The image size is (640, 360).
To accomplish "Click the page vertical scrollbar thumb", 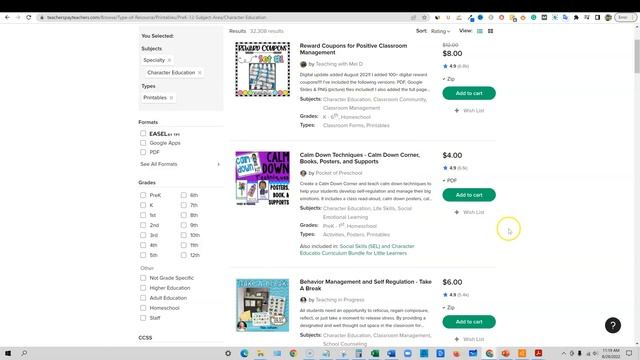I will 637,56.
